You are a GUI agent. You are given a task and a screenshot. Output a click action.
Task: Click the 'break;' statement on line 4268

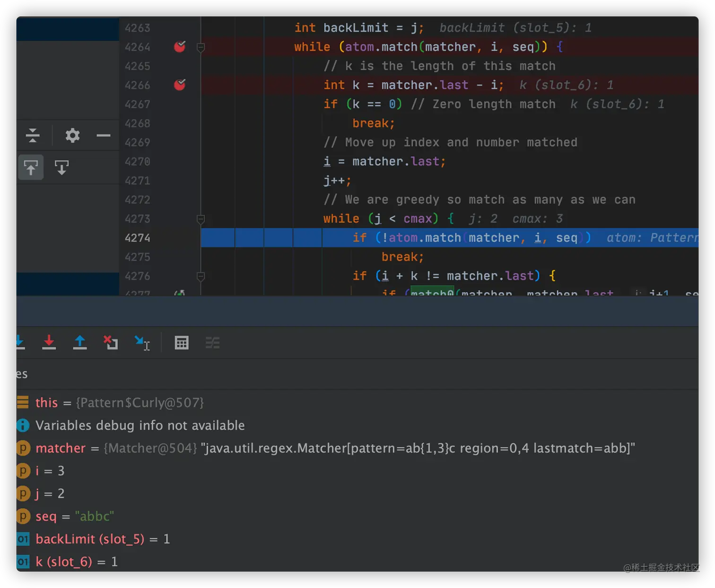pos(374,123)
